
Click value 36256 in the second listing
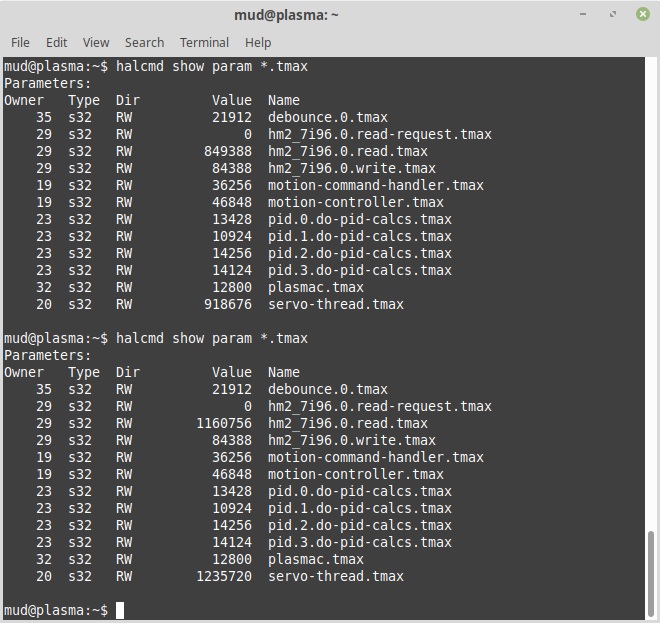coord(232,457)
